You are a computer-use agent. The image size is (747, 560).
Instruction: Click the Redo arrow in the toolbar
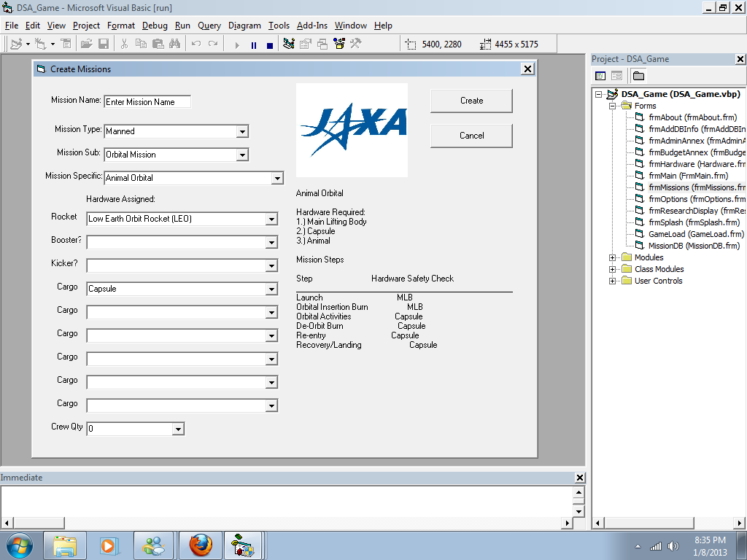click(213, 44)
